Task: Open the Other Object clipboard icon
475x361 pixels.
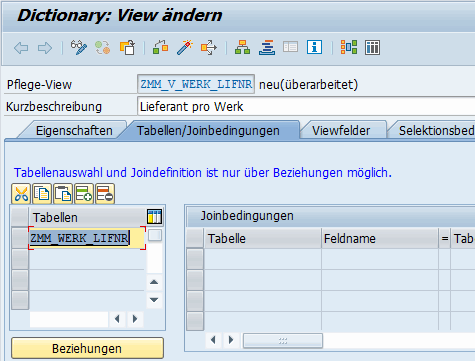Action: 127,47
